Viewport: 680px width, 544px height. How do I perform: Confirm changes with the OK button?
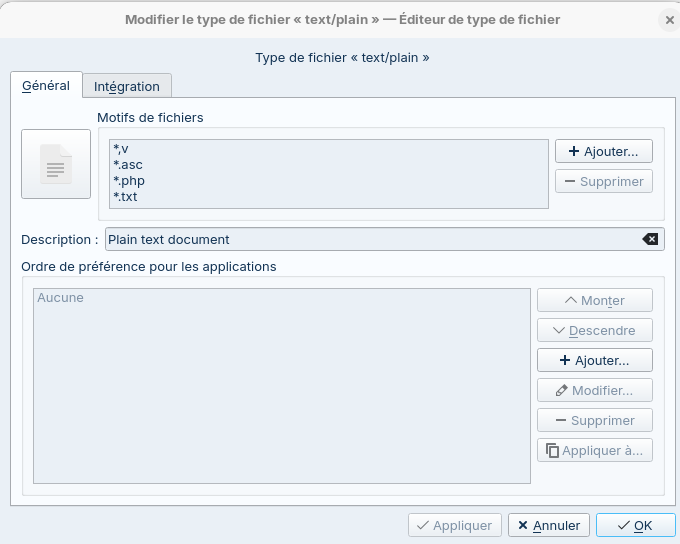[635, 525]
